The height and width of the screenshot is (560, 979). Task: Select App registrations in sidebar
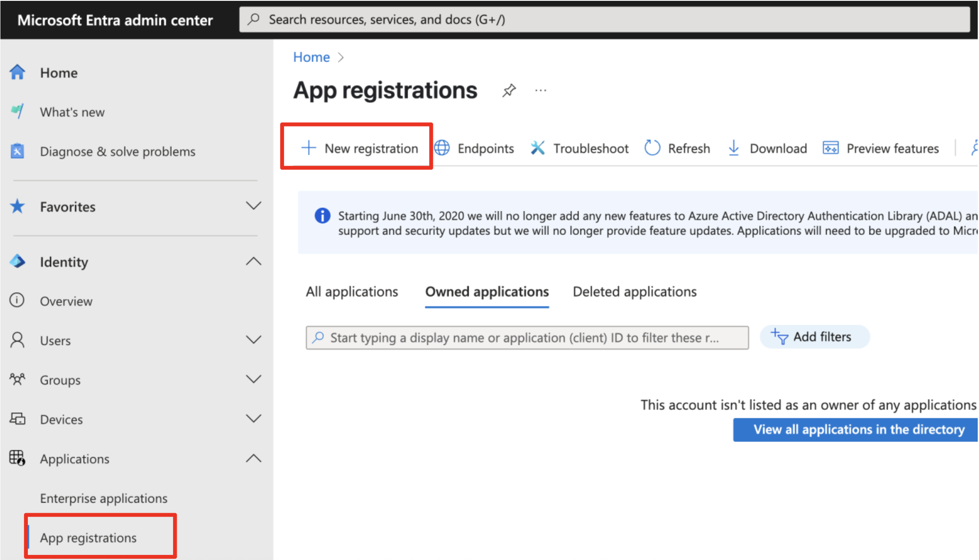(x=88, y=538)
